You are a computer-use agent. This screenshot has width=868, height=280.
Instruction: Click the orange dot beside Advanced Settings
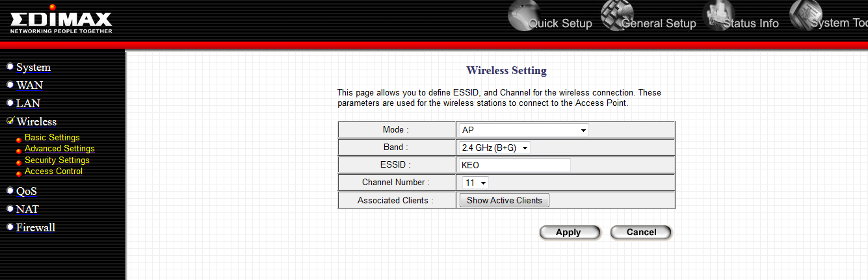19,151
